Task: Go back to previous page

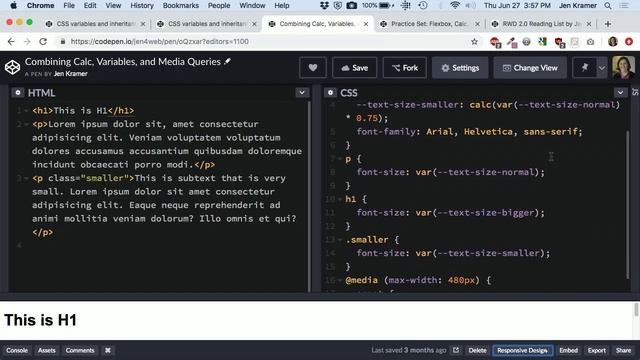Action: tap(11, 42)
